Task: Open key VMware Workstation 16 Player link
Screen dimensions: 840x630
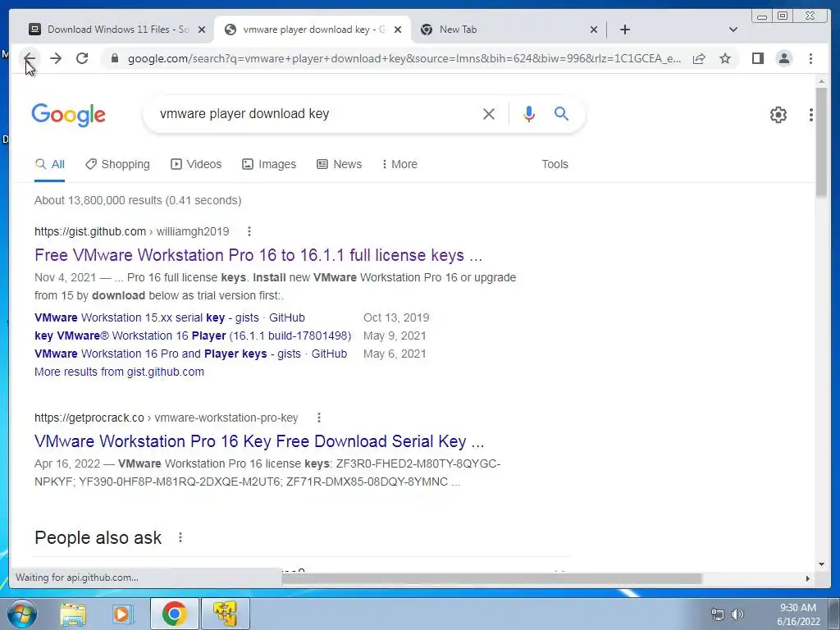Action: click(193, 336)
